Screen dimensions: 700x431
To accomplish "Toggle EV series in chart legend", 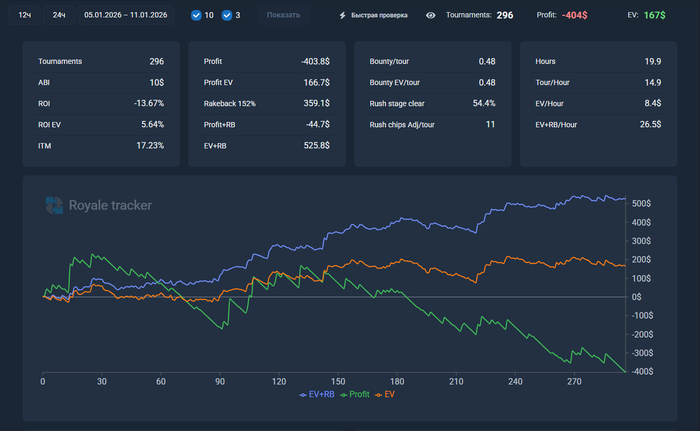I will 385,394.
